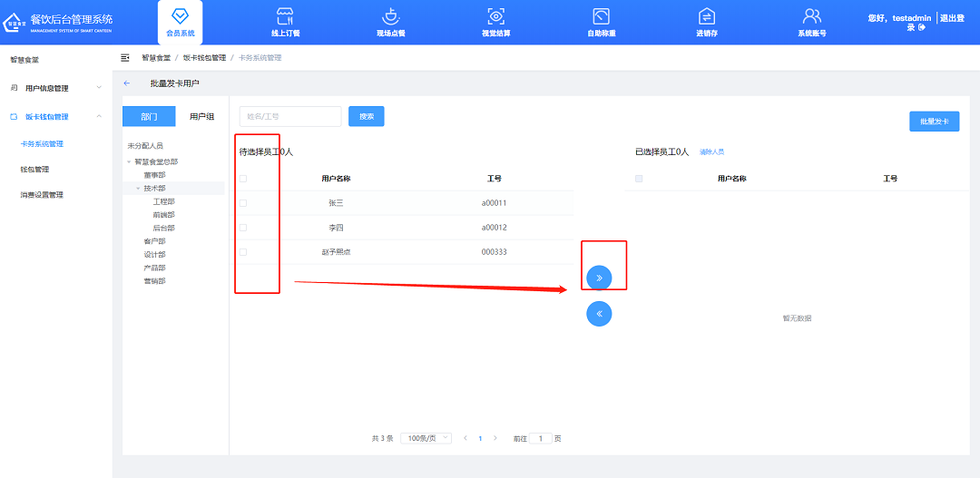Check the box for 张三
980x478 pixels.
243,203
